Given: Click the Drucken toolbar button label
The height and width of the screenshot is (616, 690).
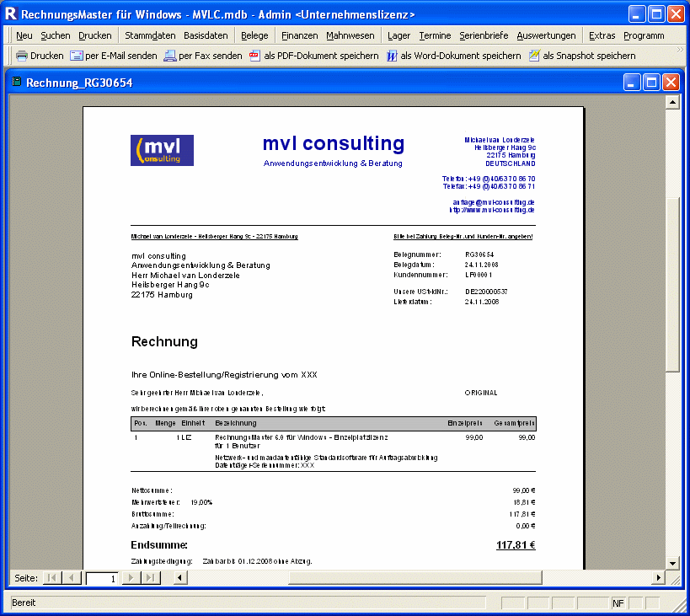Looking at the screenshot, I should click(x=46, y=56).
